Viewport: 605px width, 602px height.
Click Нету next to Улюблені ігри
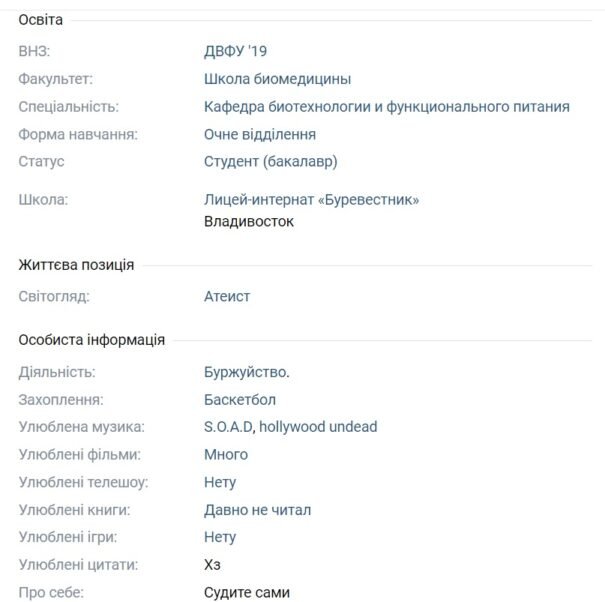coord(220,537)
